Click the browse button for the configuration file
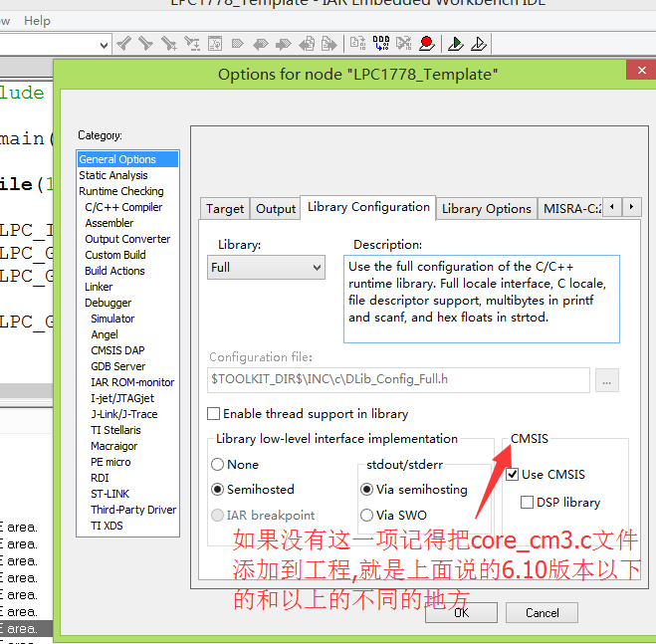Image resolution: width=656 pixels, height=644 pixels. click(607, 380)
